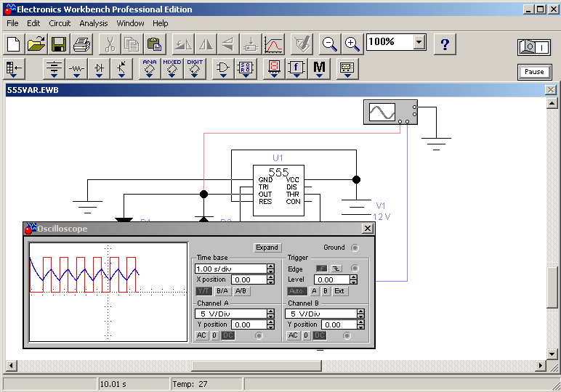Set trigger to rising edge
The height and width of the screenshot is (392, 561).
[x=322, y=269]
